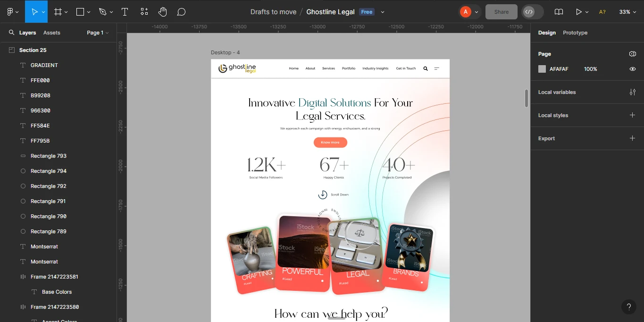Click the AFAFAF page color swatch

[x=542, y=69]
